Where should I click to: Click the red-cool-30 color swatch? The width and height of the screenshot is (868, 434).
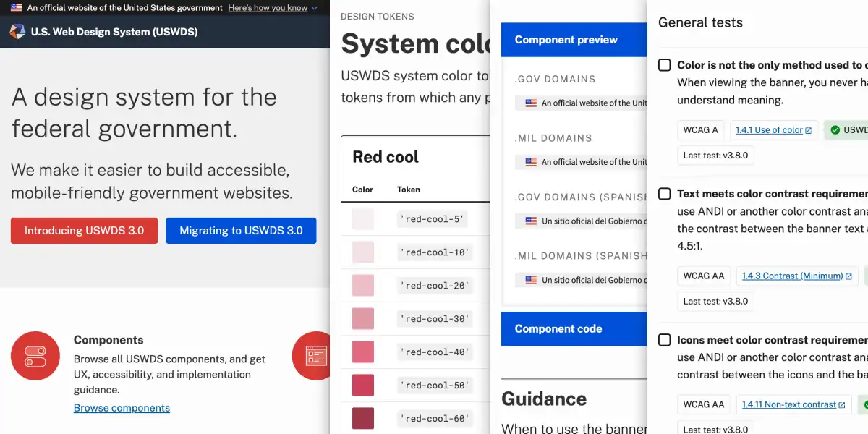pyautogui.click(x=363, y=319)
